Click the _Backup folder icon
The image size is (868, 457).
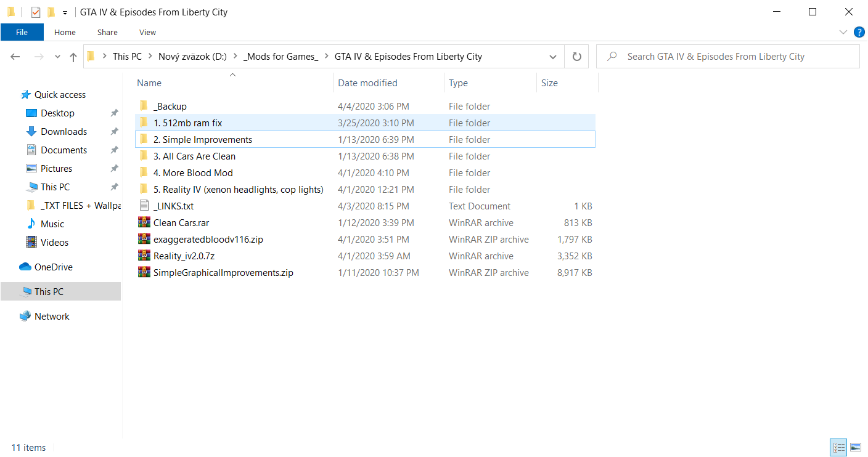pos(144,106)
